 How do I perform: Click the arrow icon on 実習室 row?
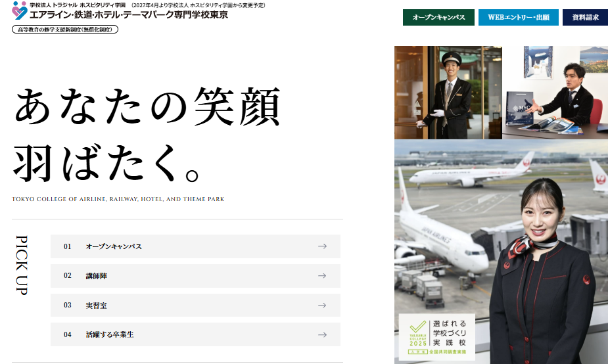pos(322,305)
